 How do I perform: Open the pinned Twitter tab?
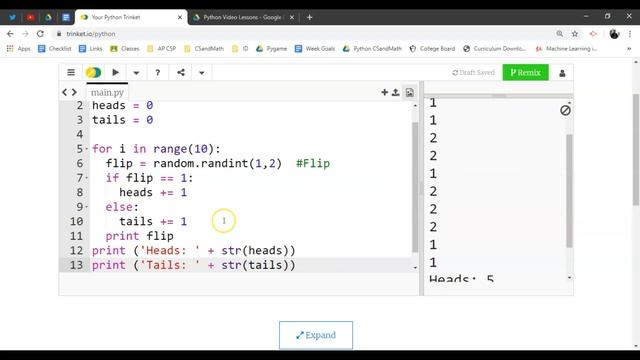[12, 18]
